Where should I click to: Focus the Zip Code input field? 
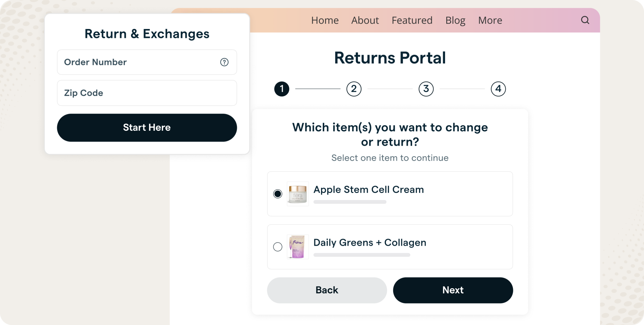click(147, 93)
